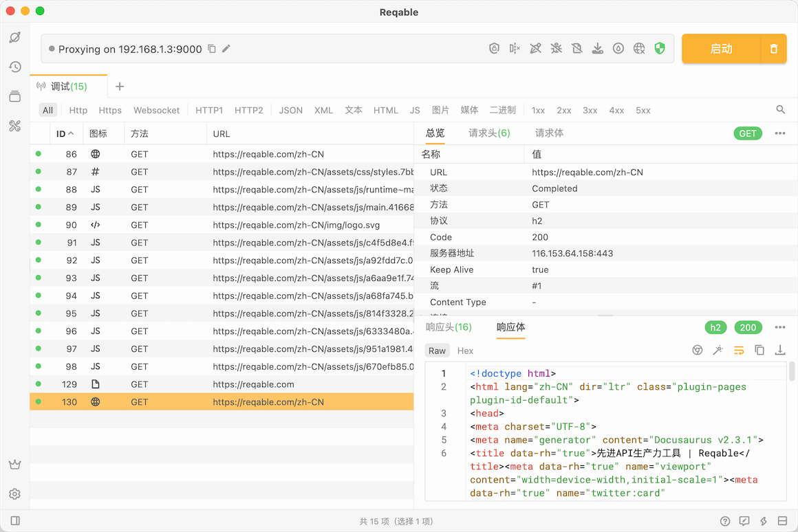This screenshot has width=798, height=532.
Task: Filter traffic by 4xx status
Action: [x=616, y=111]
